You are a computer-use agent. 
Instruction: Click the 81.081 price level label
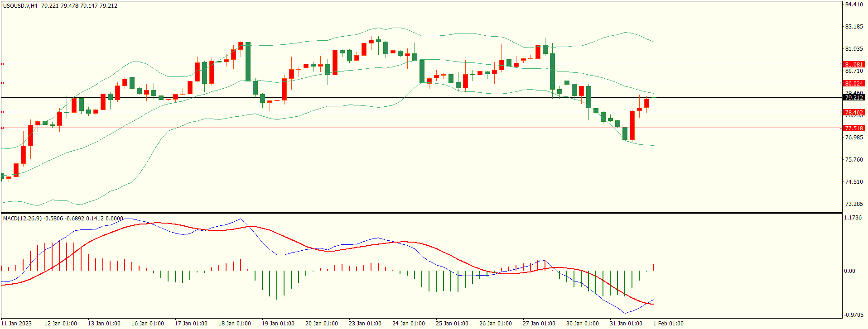coord(854,64)
